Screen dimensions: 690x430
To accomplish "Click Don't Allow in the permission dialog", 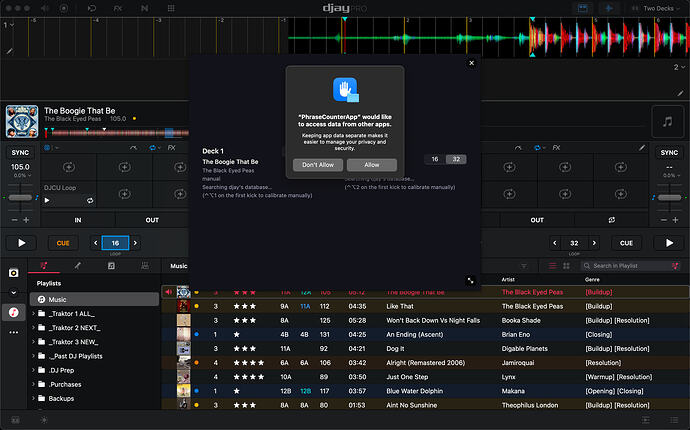I will click(x=318, y=165).
